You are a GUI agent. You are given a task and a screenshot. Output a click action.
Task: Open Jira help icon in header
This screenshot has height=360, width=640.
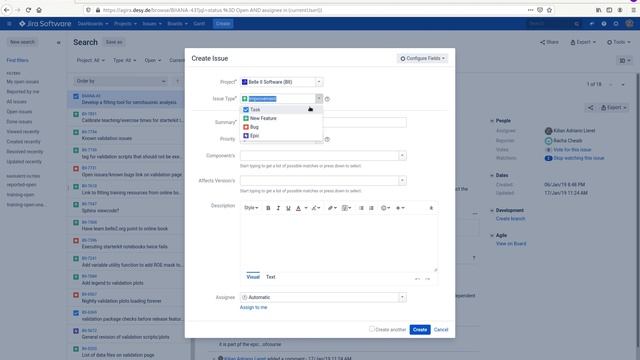(x=604, y=24)
